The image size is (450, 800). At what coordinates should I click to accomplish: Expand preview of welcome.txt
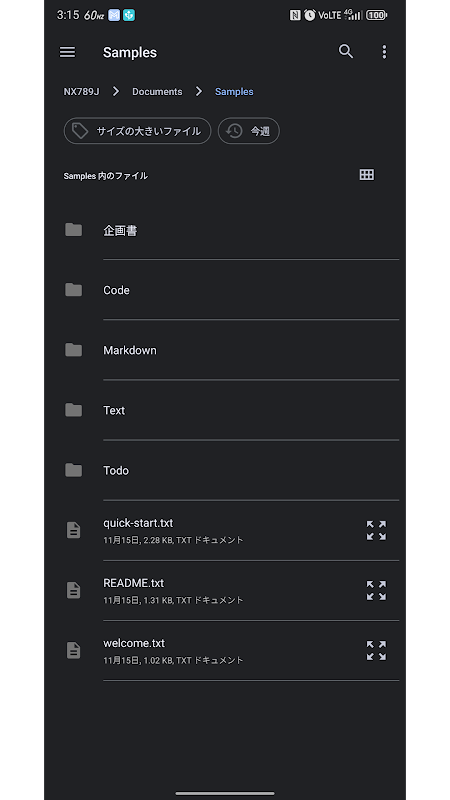[377, 651]
